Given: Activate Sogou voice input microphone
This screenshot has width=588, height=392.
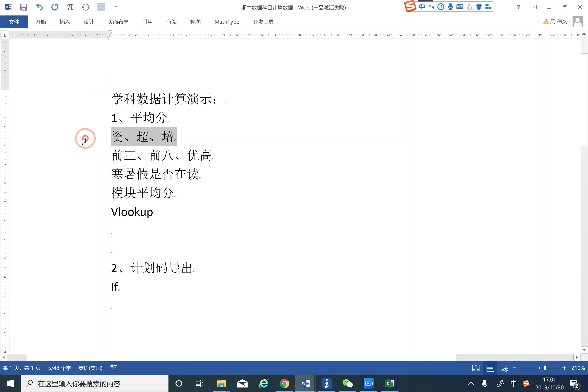Looking at the screenshot, I should (x=450, y=7).
